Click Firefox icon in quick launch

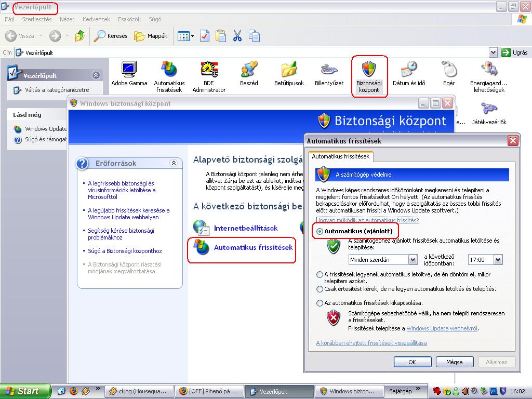pyautogui.click(x=74, y=391)
